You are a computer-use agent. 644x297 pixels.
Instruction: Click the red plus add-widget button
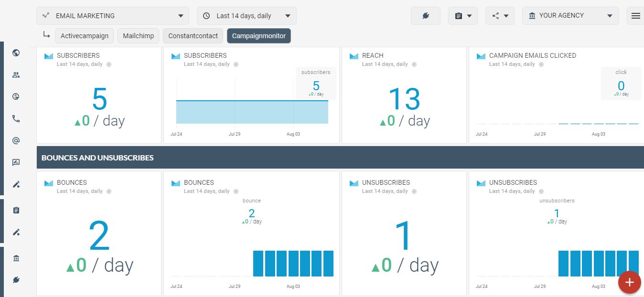(630, 282)
